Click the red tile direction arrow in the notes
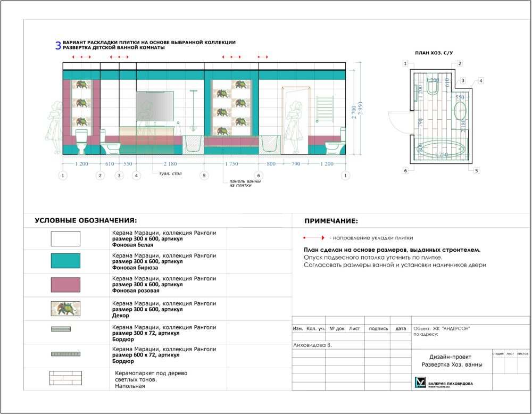 pos(314,238)
